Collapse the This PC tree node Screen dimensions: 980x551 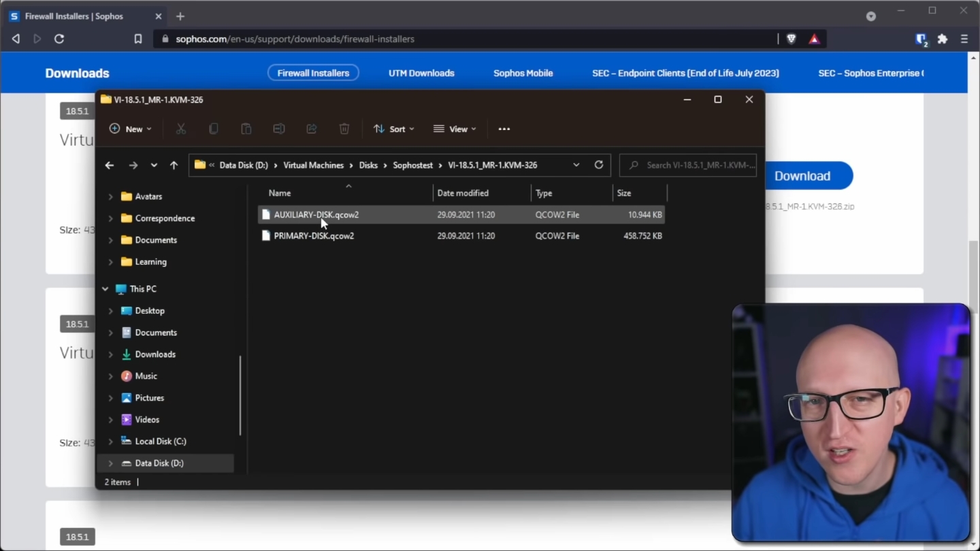pos(105,289)
